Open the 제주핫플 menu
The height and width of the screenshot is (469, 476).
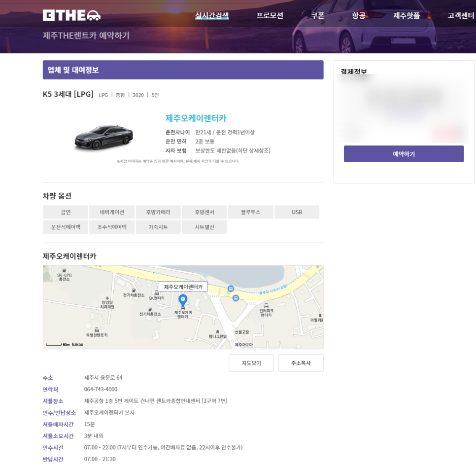point(406,15)
